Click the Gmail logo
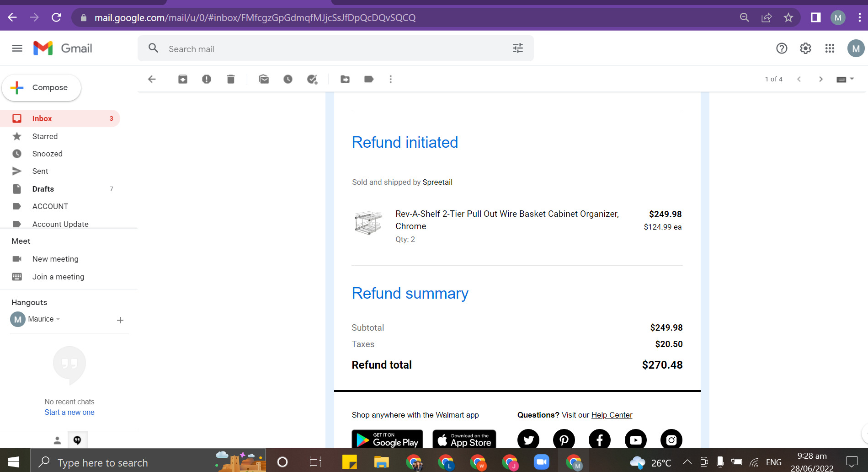 pos(63,48)
